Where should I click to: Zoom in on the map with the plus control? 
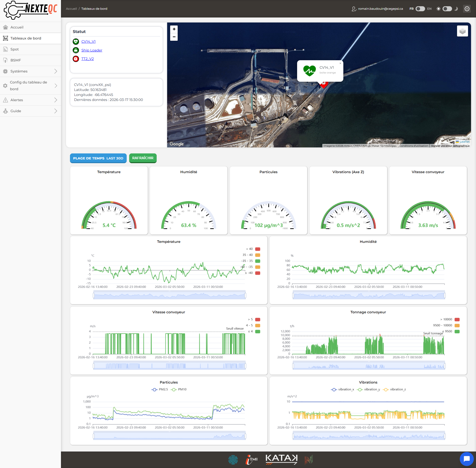point(174,29)
